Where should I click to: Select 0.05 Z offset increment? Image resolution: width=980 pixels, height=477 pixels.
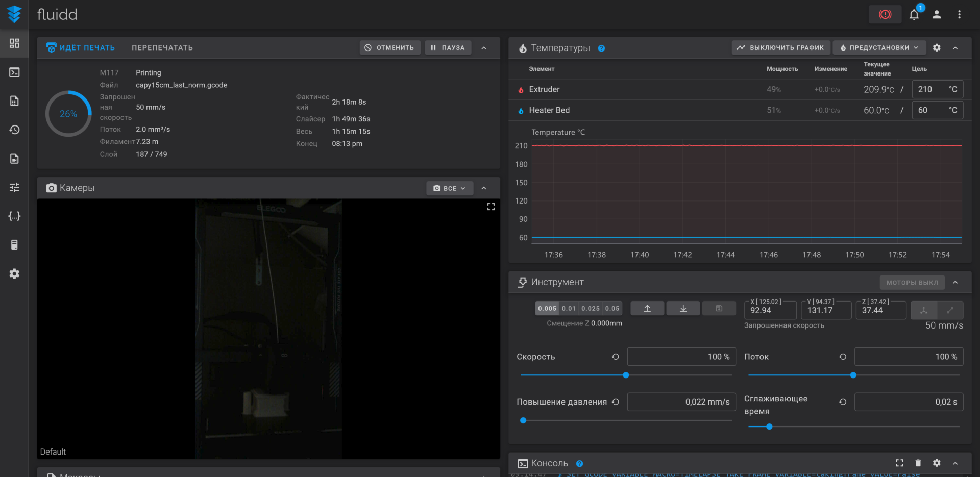click(x=612, y=308)
